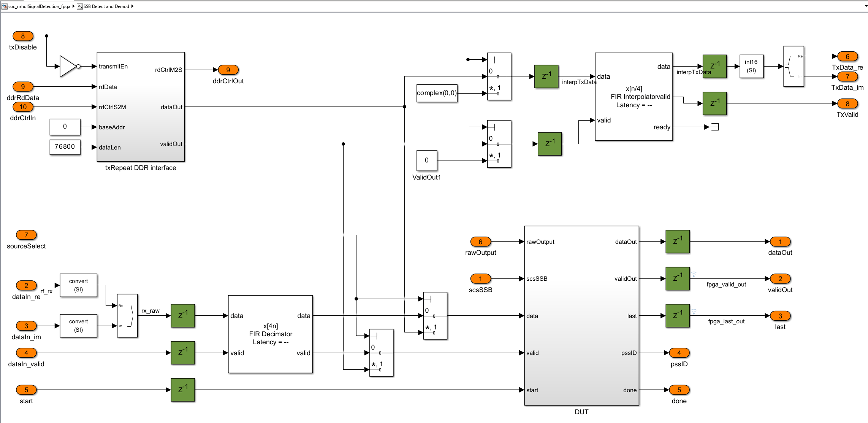Select the pssID output port
This screenshot has height=423, width=868.
coord(679,353)
